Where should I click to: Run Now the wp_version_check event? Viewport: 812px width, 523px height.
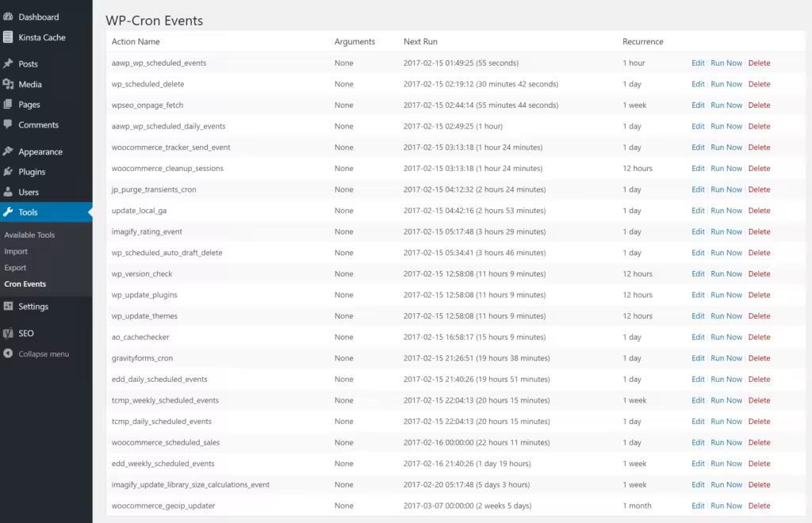pos(726,273)
